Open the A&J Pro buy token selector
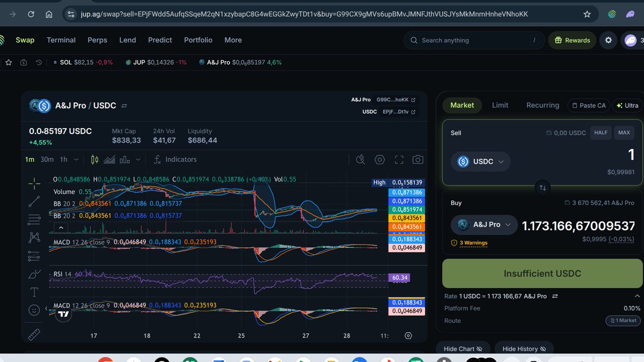 484,225
